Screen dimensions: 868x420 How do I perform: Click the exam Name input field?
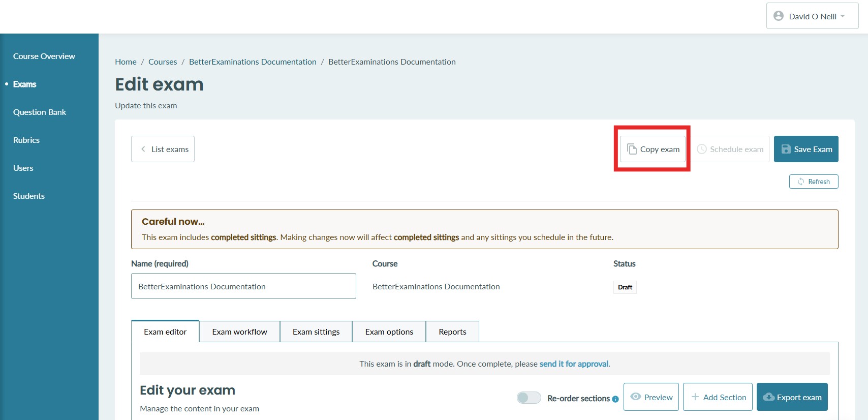click(x=243, y=286)
